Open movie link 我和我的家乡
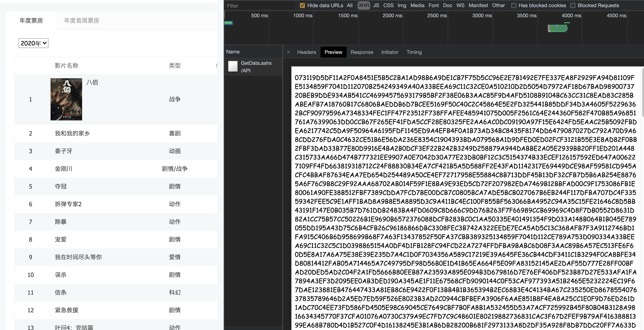Screen dimensions: 644x330 point(72,133)
